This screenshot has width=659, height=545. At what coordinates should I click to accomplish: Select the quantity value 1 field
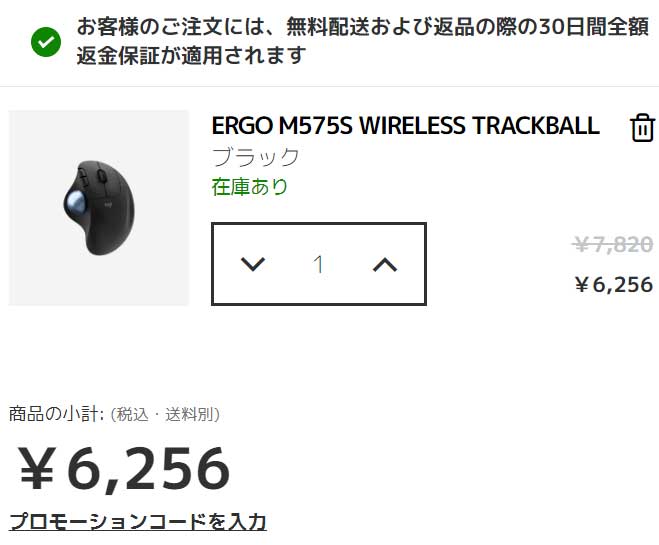[x=319, y=264]
